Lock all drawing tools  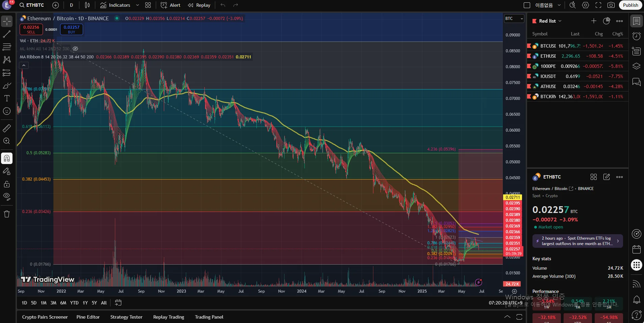[7, 184]
